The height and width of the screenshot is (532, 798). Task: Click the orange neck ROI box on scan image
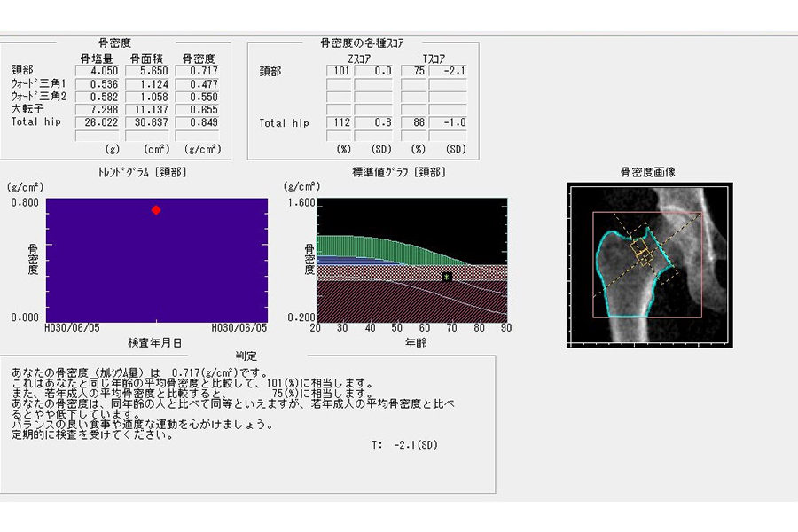click(x=642, y=252)
